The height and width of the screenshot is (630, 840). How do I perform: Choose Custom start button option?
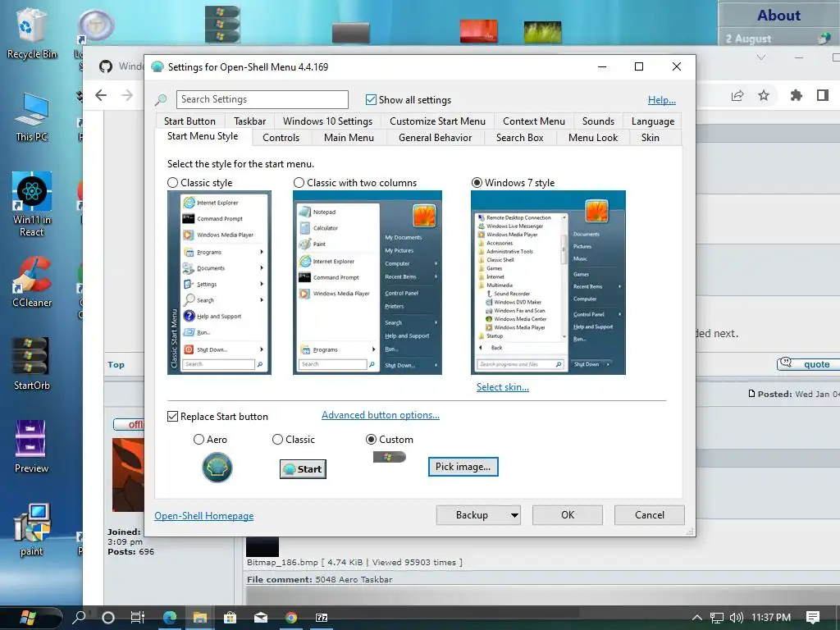coord(371,440)
